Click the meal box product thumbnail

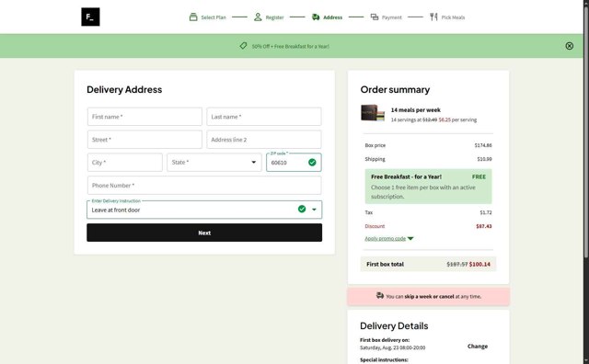point(373,113)
